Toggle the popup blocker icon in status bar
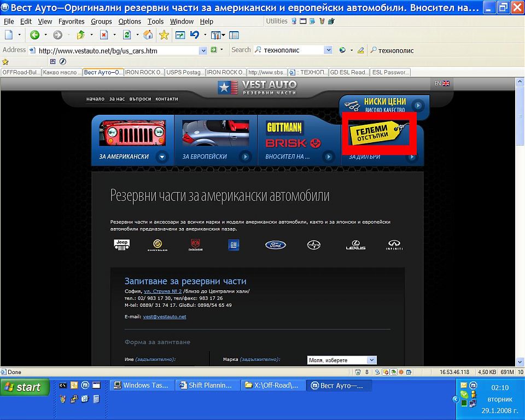525x420 pixels. pos(386,372)
